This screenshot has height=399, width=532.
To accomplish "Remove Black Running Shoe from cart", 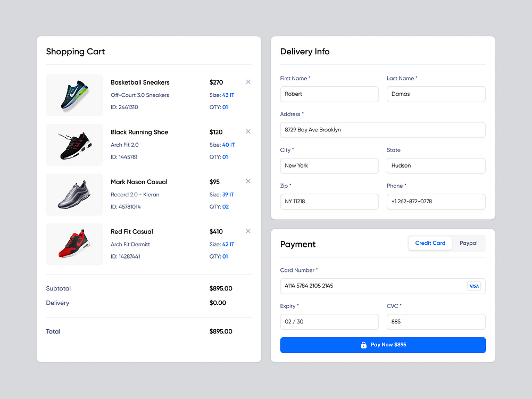I will (x=248, y=131).
